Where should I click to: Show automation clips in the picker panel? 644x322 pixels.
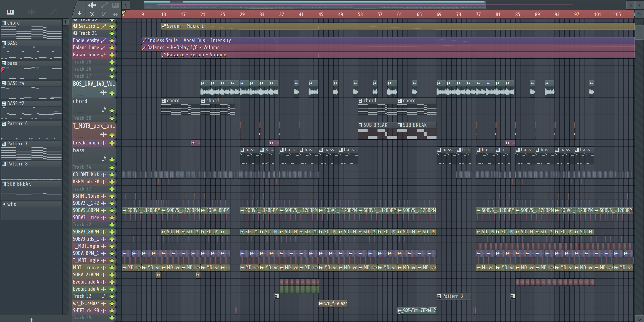53,12
